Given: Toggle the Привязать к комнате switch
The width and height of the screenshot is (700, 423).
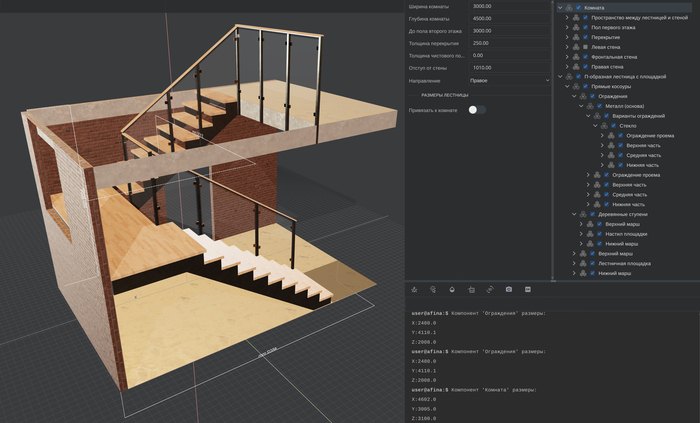Looking at the screenshot, I should click(477, 109).
